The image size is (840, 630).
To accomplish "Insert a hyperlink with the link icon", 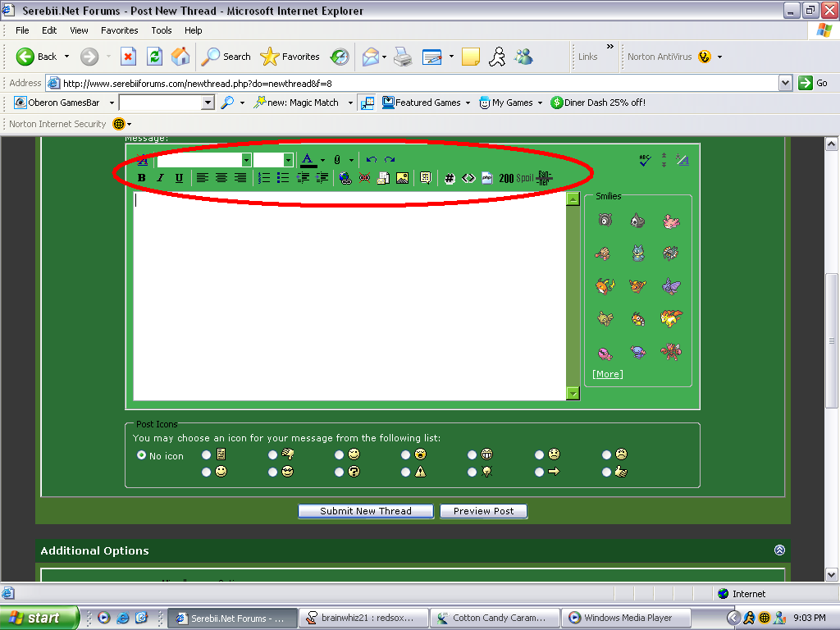I will pyautogui.click(x=345, y=178).
